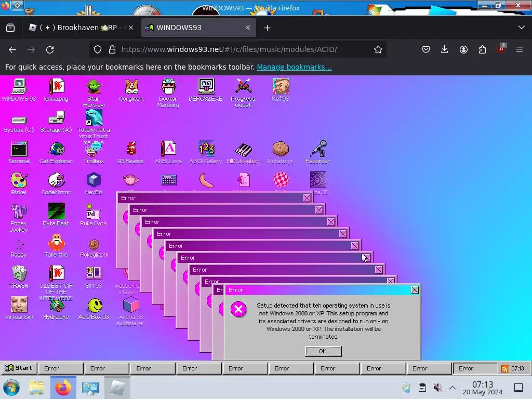Open the Firefox application menu
532x399 pixels.
520,49
